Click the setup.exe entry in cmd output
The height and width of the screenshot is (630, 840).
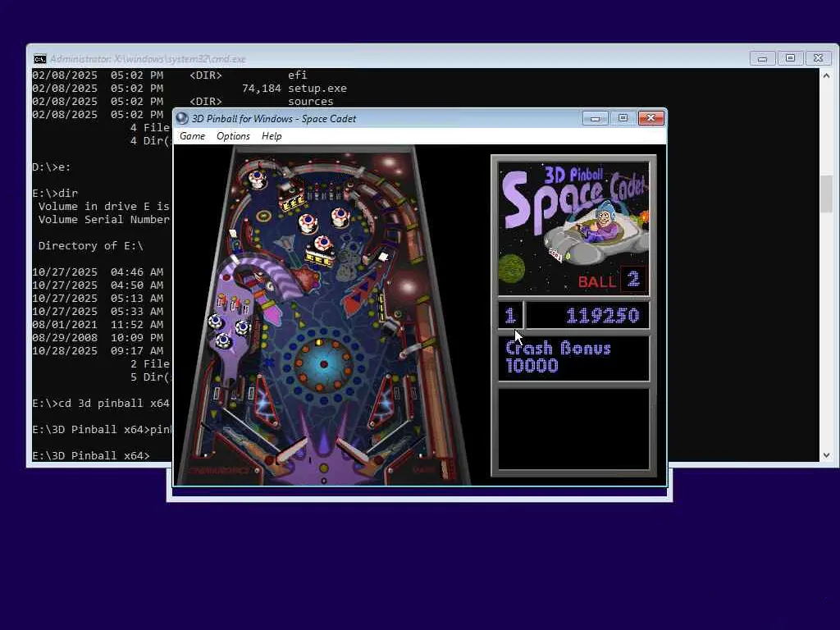pos(317,89)
